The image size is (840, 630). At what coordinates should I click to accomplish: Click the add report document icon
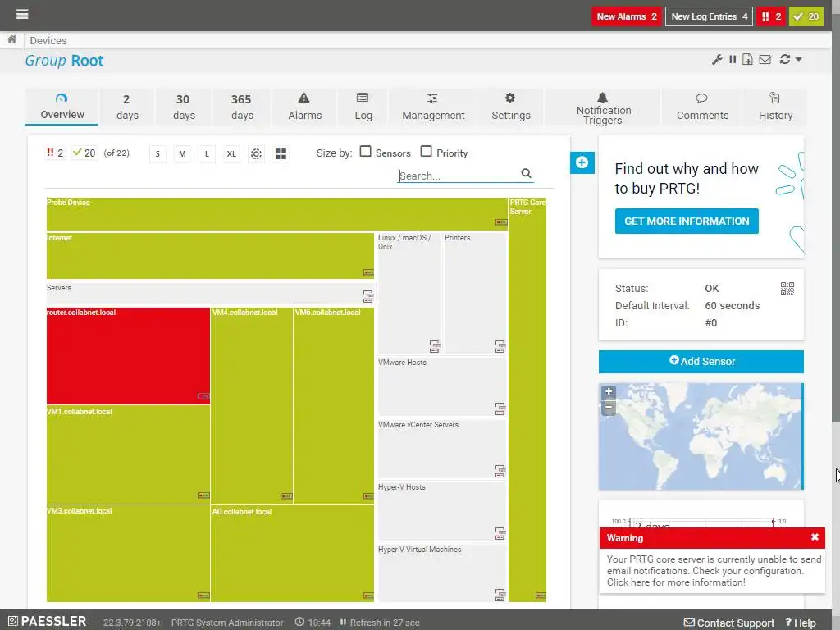pos(747,59)
